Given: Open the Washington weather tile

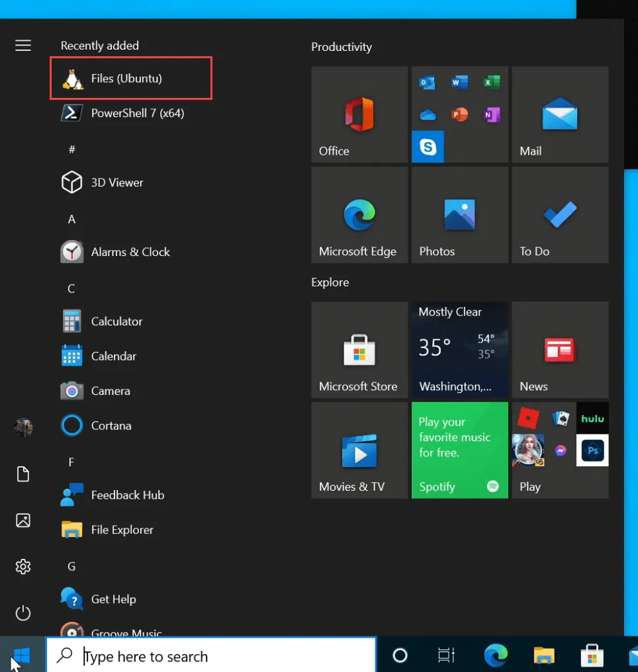Looking at the screenshot, I should [x=459, y=350].
